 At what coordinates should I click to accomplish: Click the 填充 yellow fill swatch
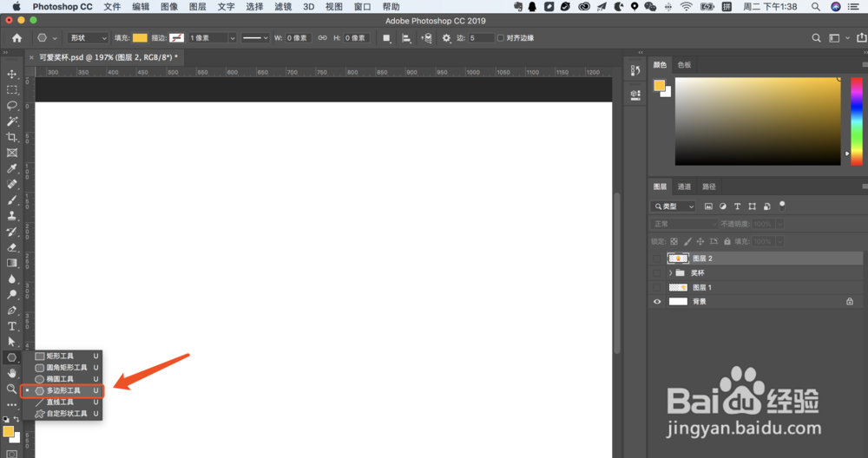pyautogui.click(x=140, y=38)
